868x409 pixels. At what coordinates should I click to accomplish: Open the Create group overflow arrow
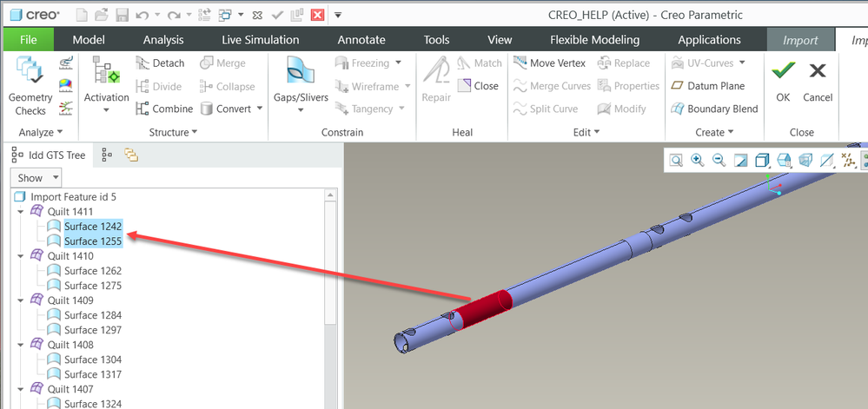731,132
